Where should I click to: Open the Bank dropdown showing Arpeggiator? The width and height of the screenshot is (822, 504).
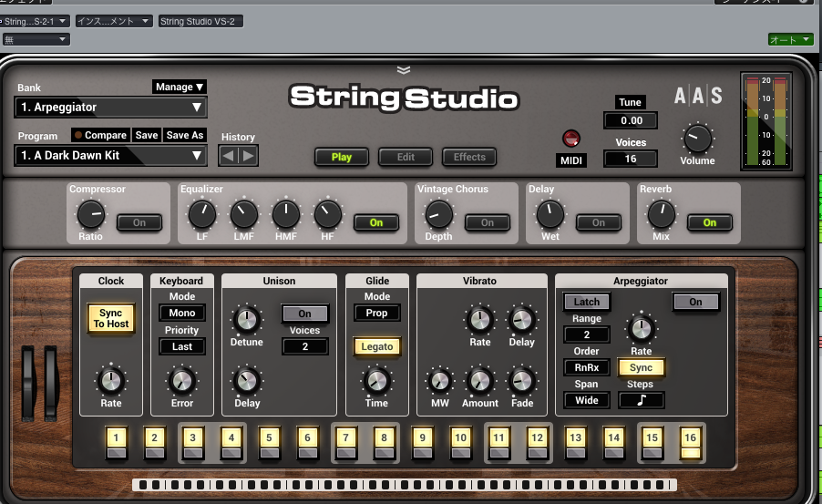point(110,108)
